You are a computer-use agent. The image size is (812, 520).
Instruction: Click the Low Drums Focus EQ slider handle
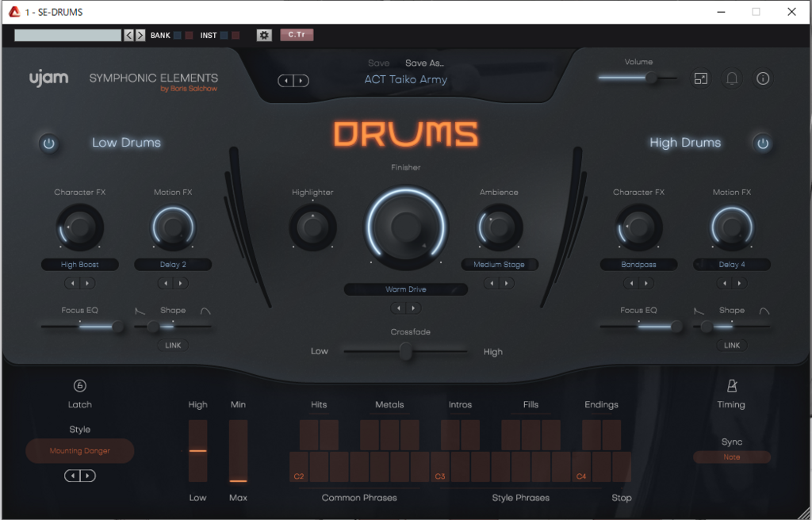(117, 327)
